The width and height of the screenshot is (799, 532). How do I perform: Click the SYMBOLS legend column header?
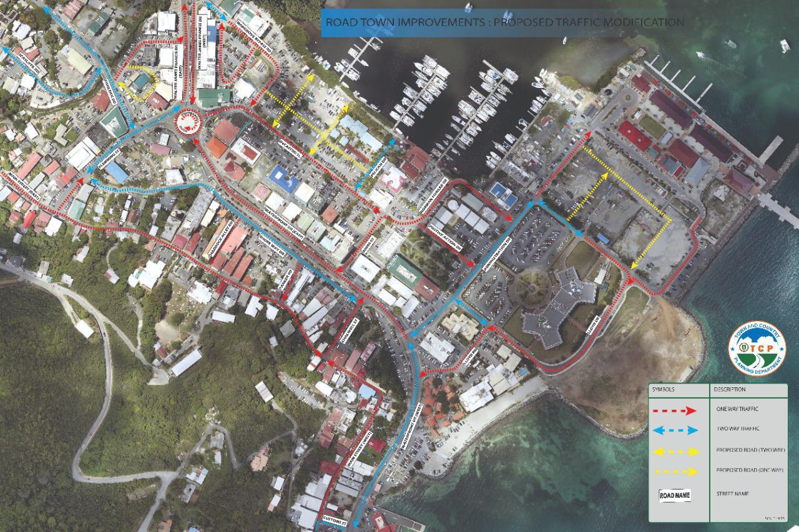pyautogui.click(x=664, y=390)
